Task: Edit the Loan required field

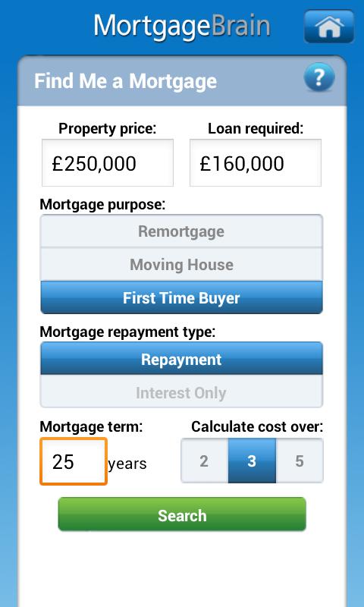Action: click(x=256, y=163)
